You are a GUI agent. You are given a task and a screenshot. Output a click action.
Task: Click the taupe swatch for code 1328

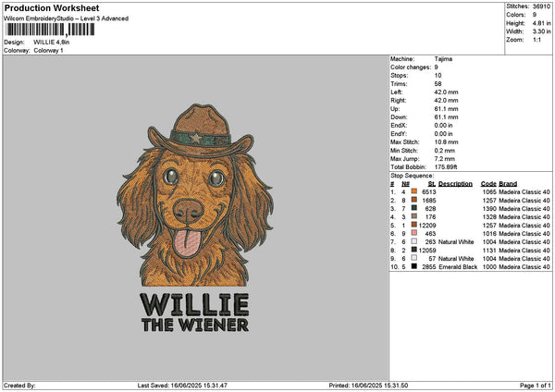[413, 216]
